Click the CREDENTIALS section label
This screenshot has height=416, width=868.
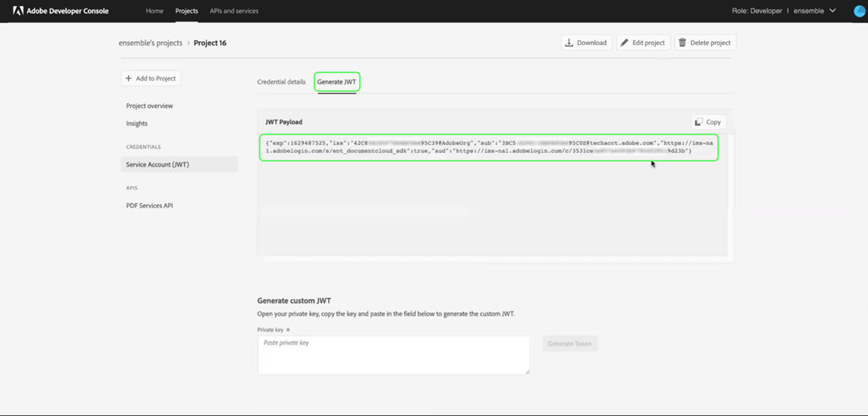click(143, 147)
